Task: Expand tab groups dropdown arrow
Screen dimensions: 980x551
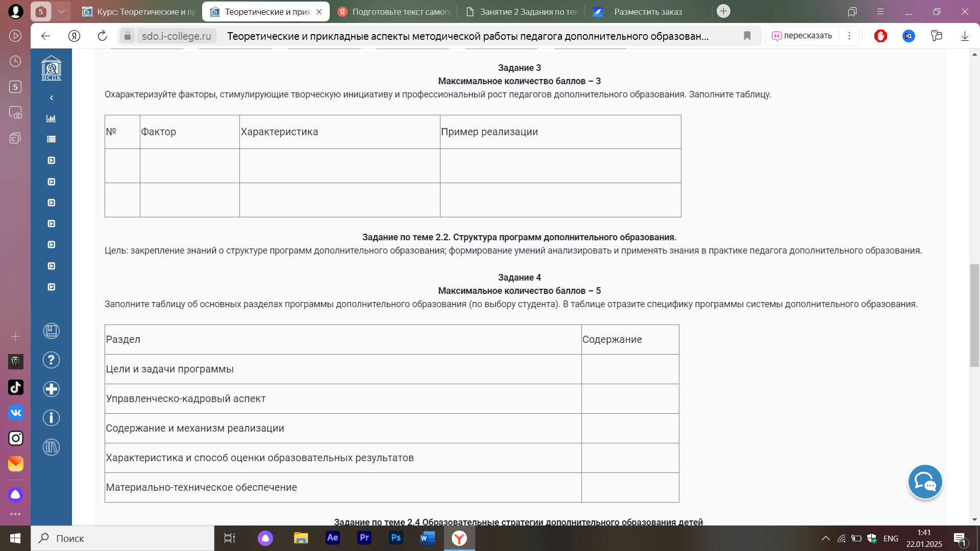Action: coord(61,11)
